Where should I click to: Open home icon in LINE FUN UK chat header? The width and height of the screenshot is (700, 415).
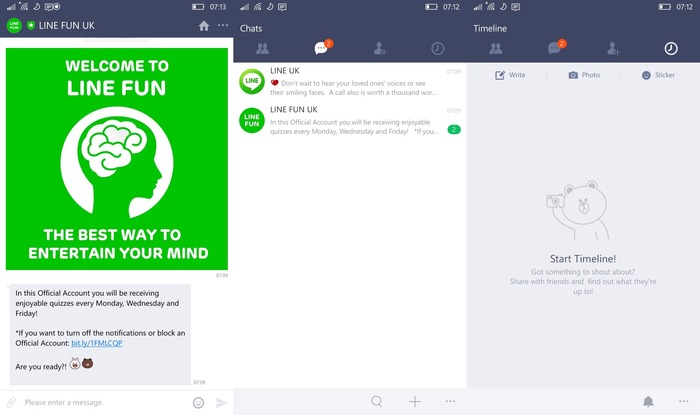tap(204, 26)
